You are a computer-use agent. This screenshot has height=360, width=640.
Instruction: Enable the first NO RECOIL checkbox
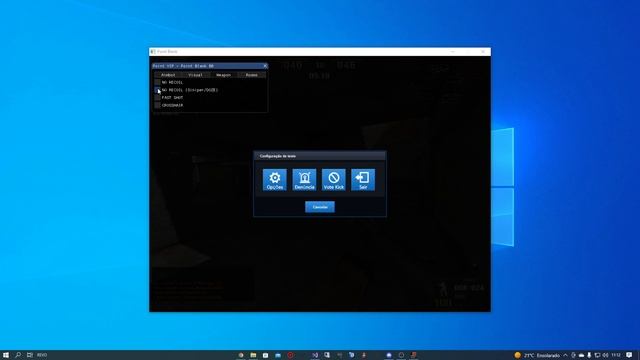coord(158,82)
